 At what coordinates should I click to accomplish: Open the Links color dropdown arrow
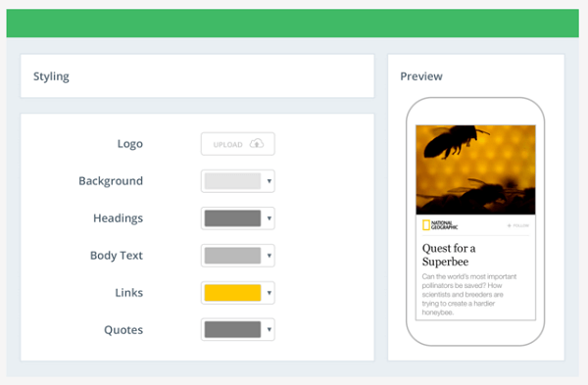(269, 293)
